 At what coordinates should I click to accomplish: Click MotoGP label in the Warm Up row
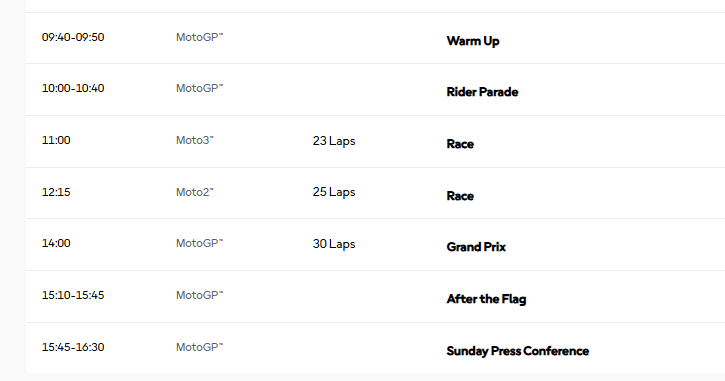pos(199,37)
